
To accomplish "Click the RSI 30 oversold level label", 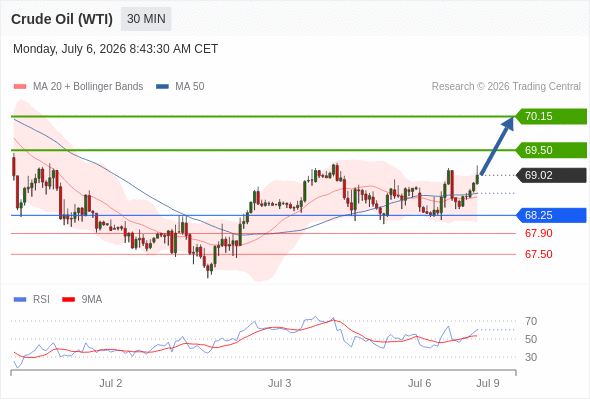I will [x=531, y=357].
